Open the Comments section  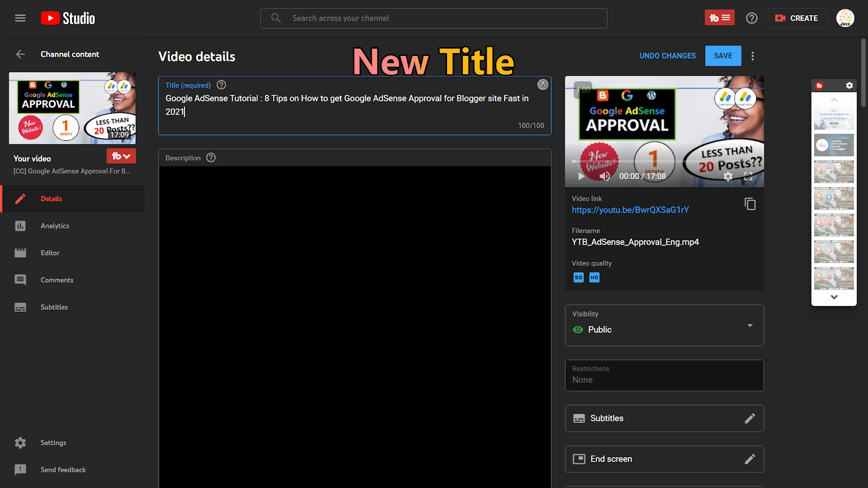point(73,280)
